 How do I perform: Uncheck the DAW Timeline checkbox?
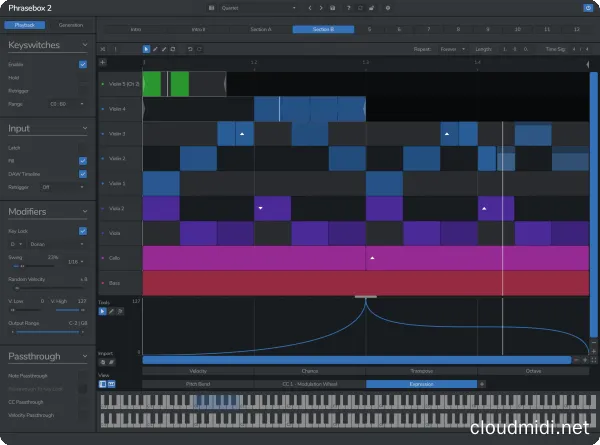point(82,173)
